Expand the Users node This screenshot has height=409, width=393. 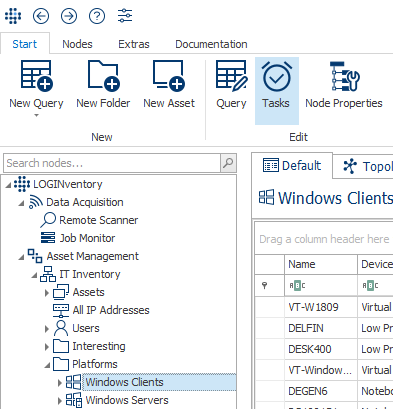[x=47, y=329]
